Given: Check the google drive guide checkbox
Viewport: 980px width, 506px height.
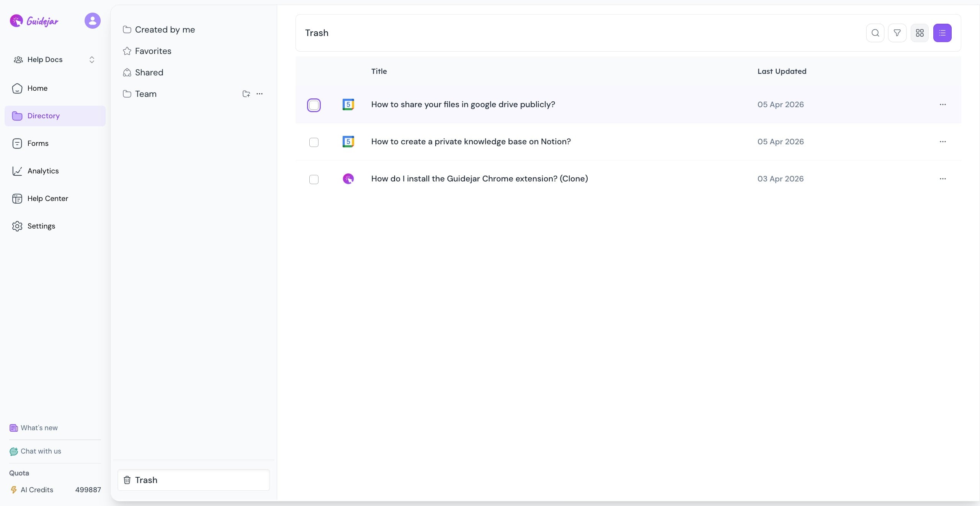Looking at the screenshot, I should click(x=314, y=105).
